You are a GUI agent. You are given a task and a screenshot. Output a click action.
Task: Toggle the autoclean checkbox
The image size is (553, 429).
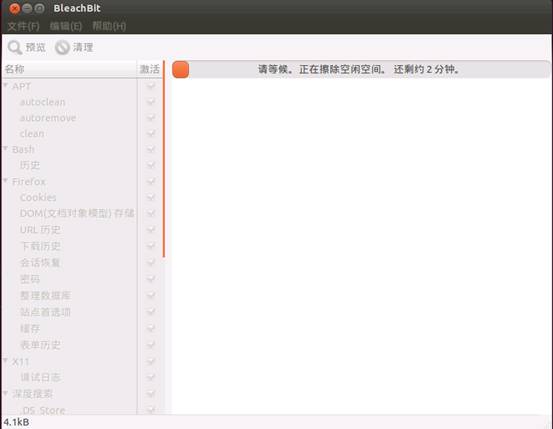pyautogui.click(x=151, y=102)
